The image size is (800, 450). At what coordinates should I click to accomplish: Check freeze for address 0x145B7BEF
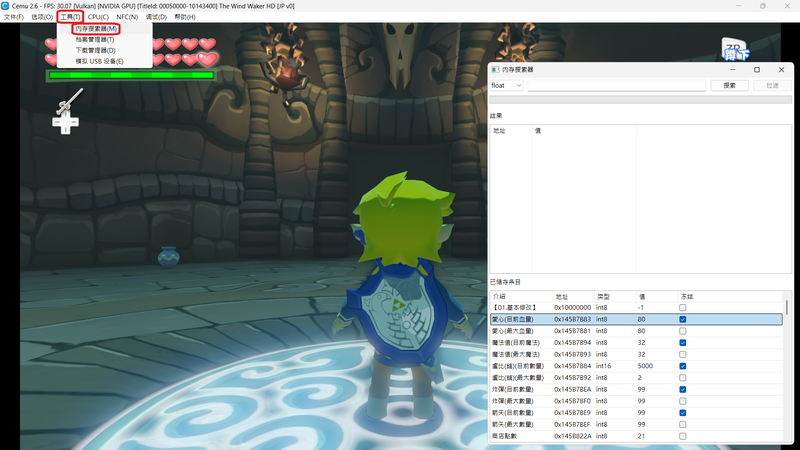pyautogui.click(x=683, y=424)
